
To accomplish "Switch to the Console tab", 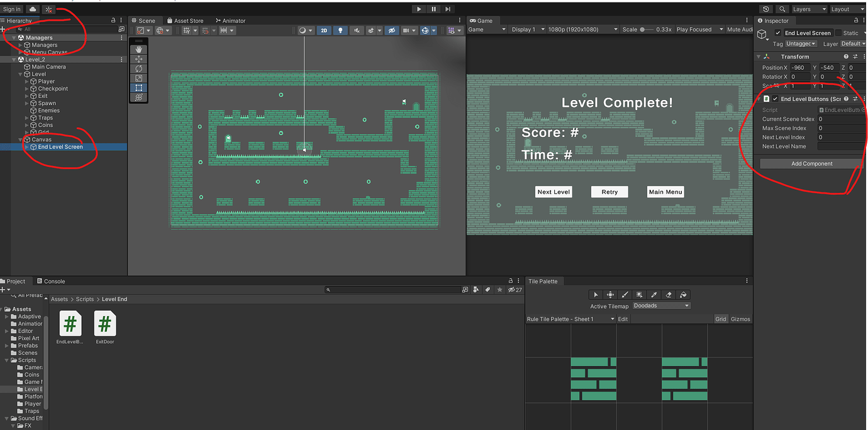I will 52,281.
